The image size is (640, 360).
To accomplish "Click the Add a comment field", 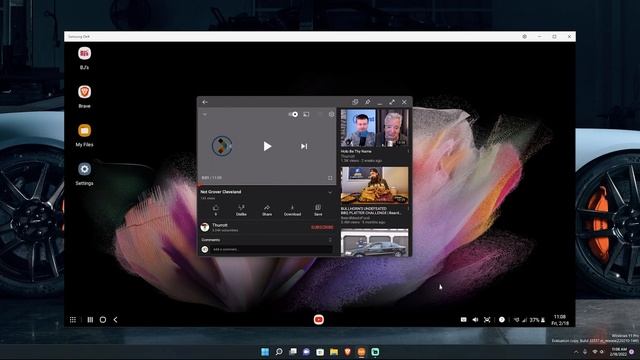I will point(271,249).
